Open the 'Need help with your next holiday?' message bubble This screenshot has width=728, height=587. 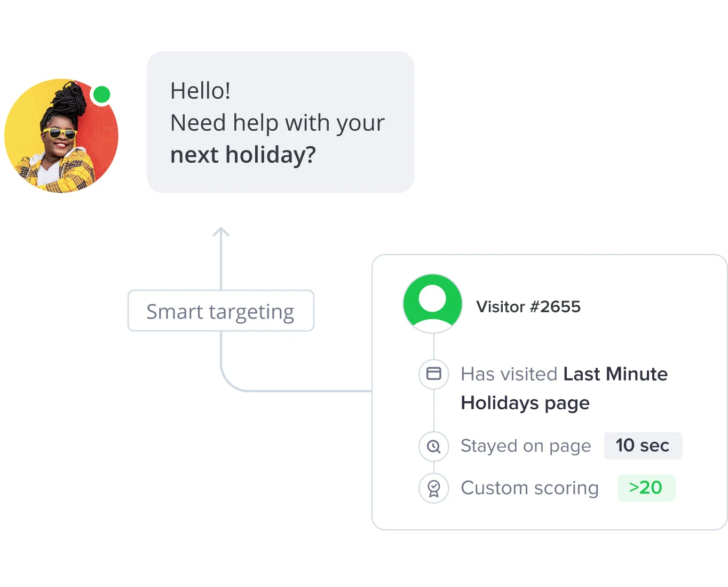[x=281, y=122]
